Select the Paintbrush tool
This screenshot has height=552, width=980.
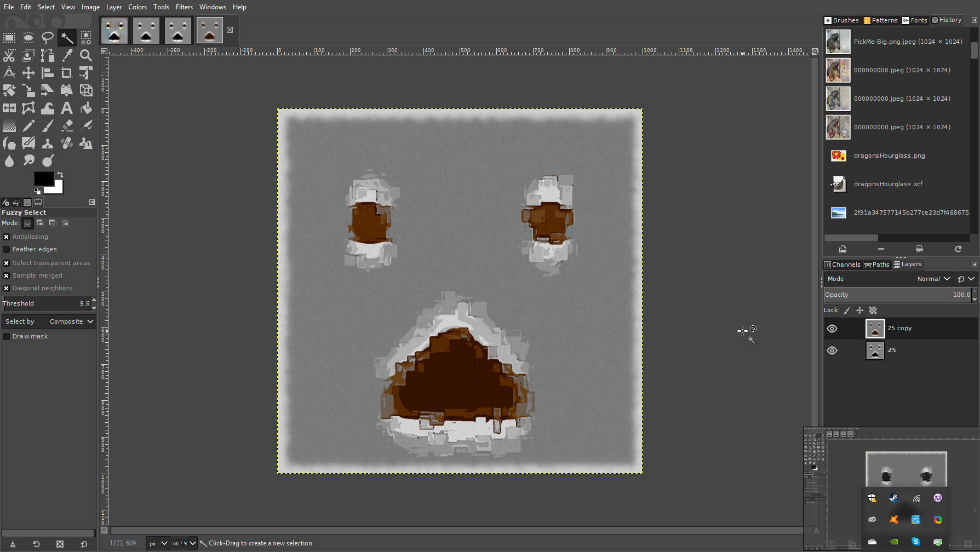[48, 125]
